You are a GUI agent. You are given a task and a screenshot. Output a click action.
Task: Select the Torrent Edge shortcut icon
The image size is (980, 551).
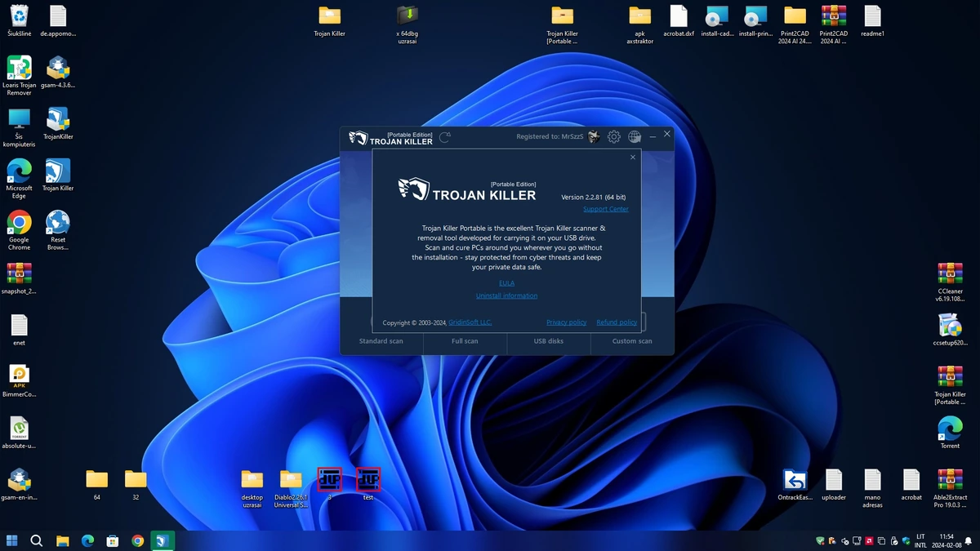coord(950,433)
